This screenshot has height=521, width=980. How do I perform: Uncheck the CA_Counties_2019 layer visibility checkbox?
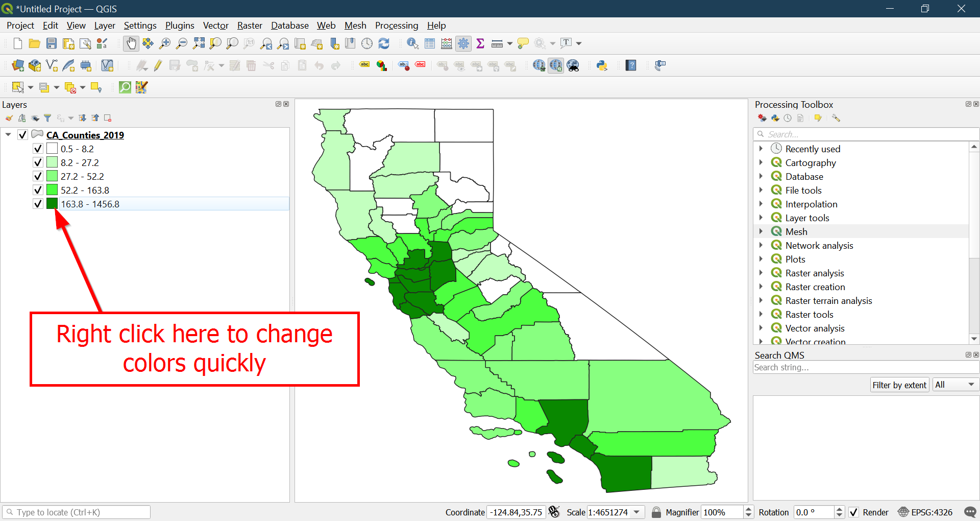pos(22,135)
